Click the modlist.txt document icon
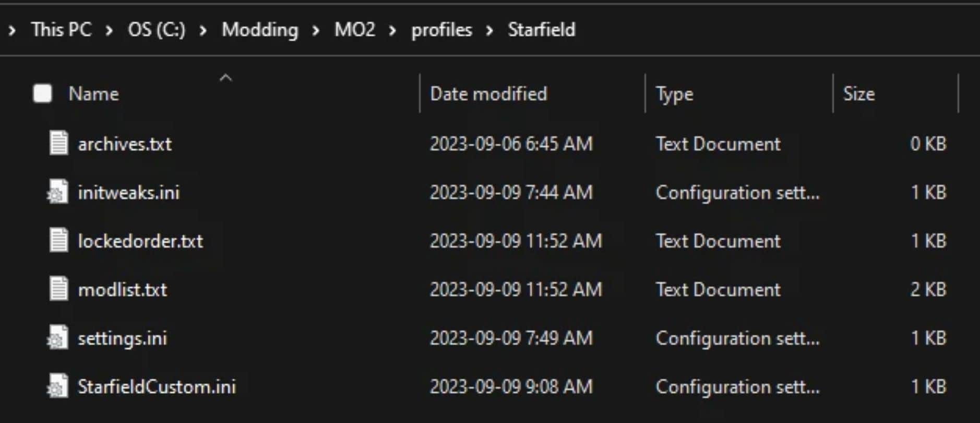 (x=58, y=289)
